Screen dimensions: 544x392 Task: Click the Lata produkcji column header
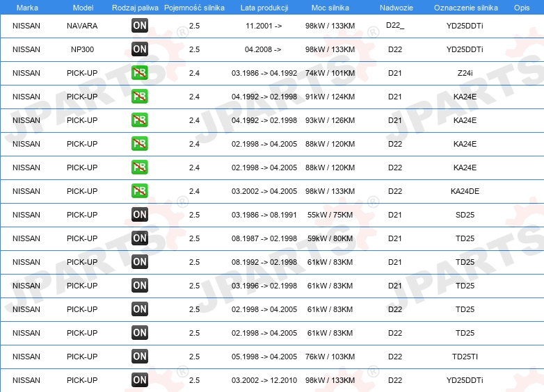coord(264,8)
